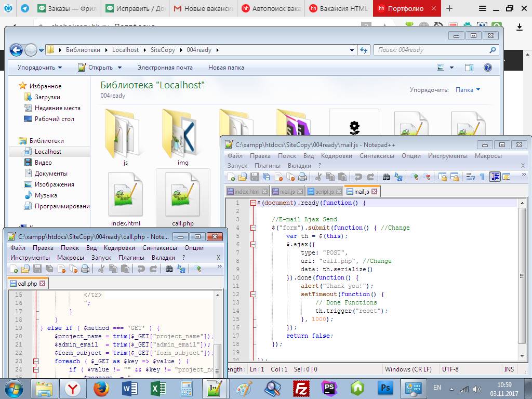Click the Электронная почта button in Explorer

tap(165, 68)
